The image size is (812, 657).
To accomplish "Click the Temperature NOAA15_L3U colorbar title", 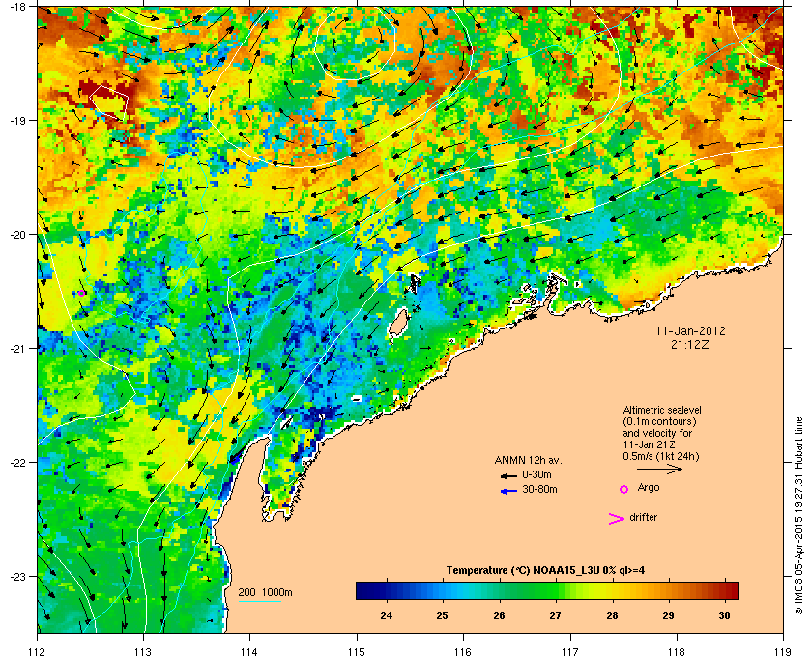I will pyautogui.click(x=545, y=571).
